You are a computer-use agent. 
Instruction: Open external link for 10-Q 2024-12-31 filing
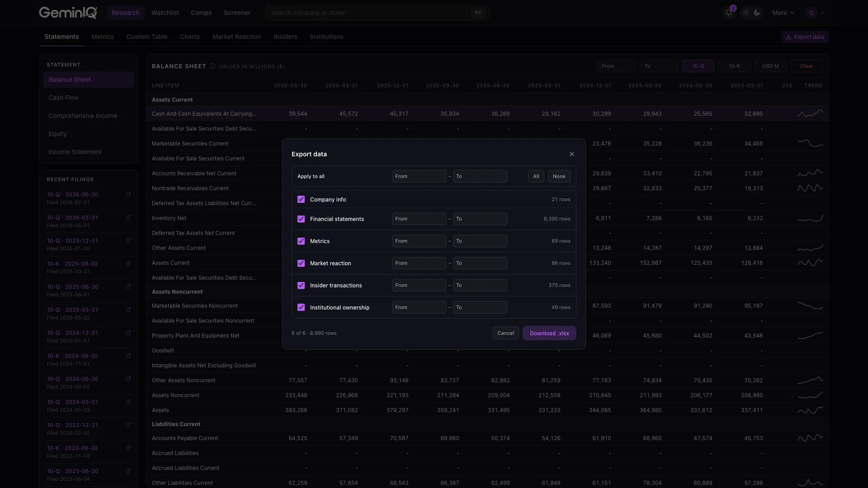point(128,333)
